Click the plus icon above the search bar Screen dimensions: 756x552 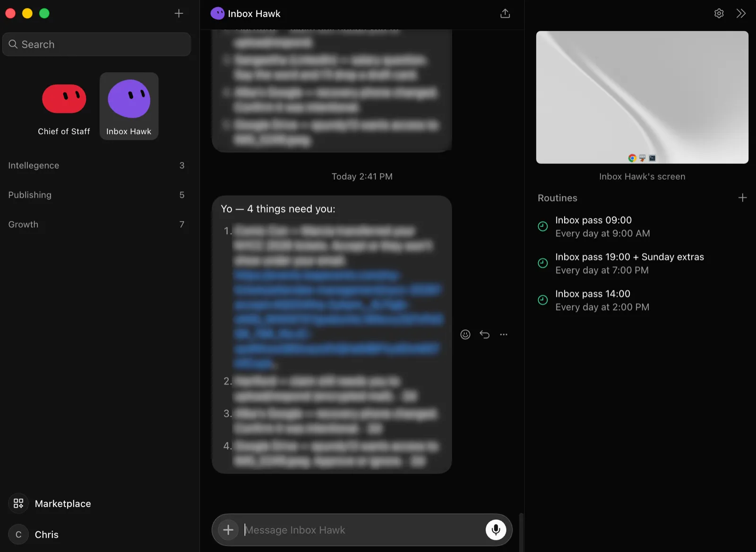[x=179, y=13]
